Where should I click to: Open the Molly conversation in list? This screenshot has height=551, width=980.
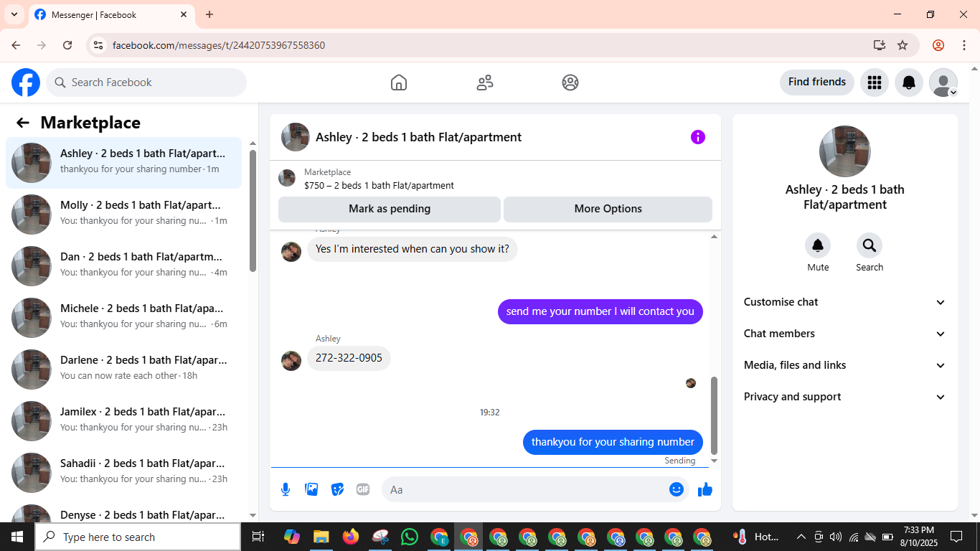[123, 215]
